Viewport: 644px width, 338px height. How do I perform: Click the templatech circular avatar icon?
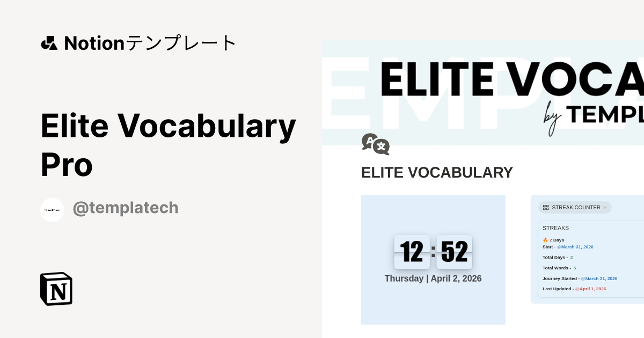(x=52, y=210)
